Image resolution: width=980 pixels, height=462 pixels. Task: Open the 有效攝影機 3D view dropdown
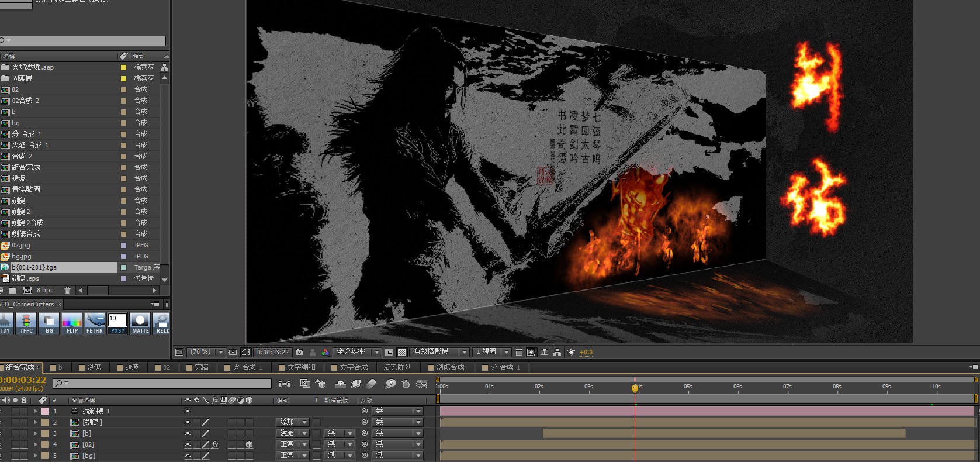pos(439,352)
